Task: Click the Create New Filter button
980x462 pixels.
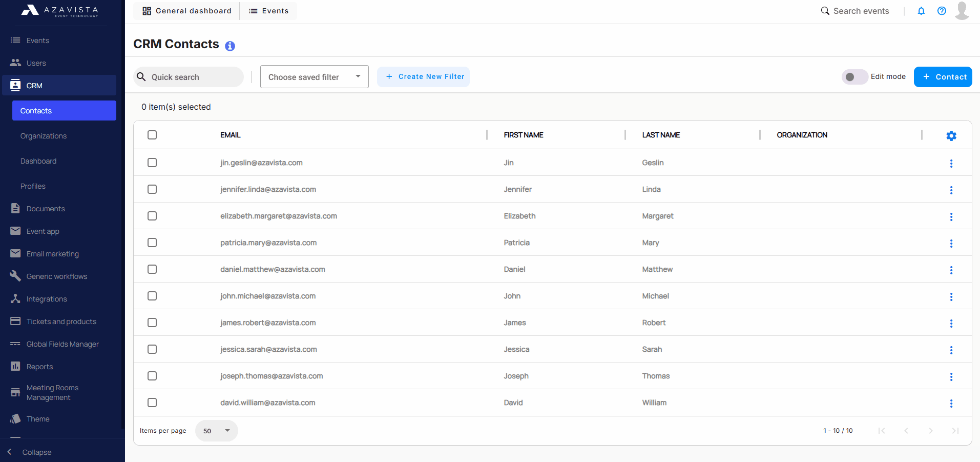Action: (423, 77)
